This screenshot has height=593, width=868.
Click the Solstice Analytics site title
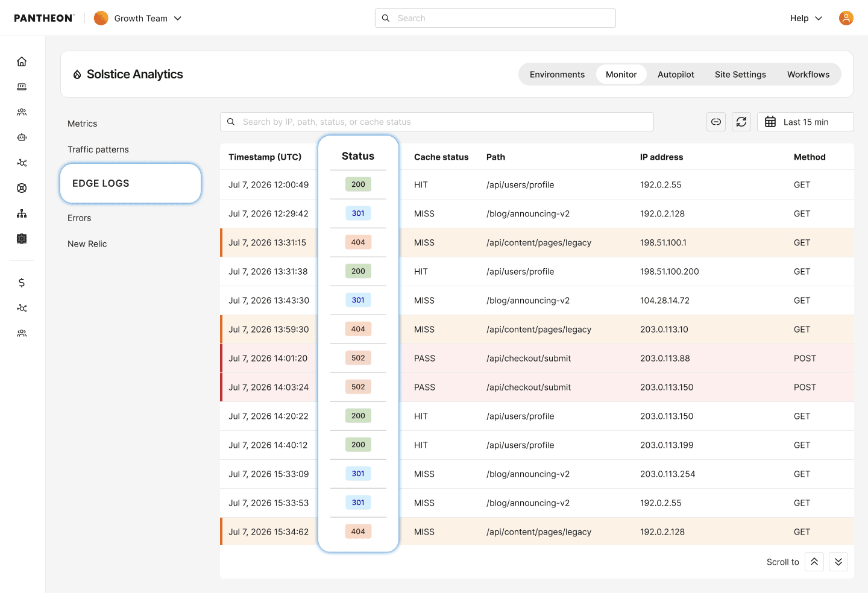(x=135, y=74)
